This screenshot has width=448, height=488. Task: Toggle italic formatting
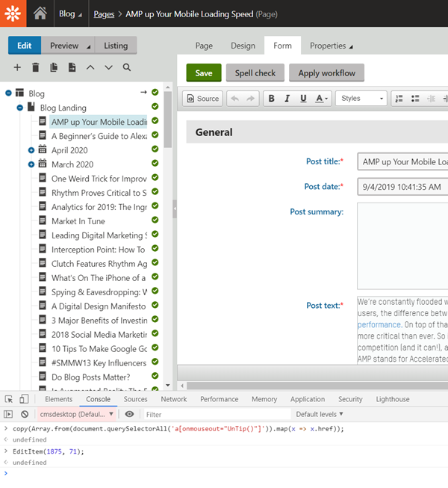(x=287, y=99)
